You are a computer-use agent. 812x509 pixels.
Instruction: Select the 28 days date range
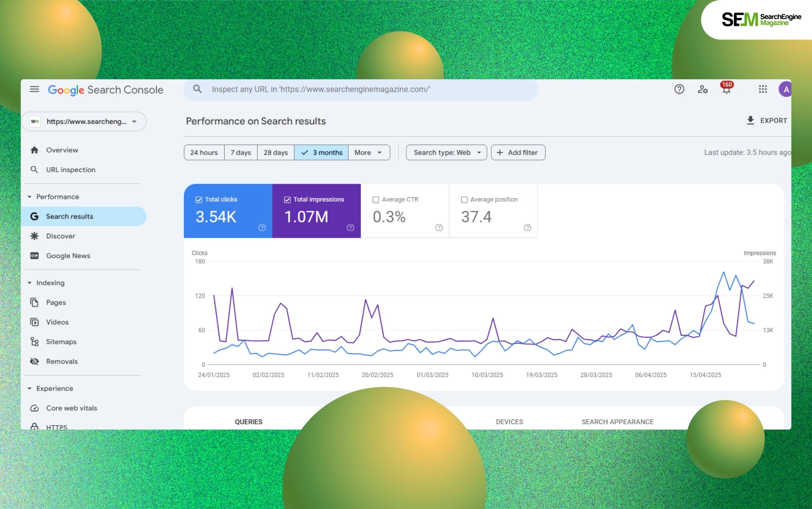click(276, 153)
